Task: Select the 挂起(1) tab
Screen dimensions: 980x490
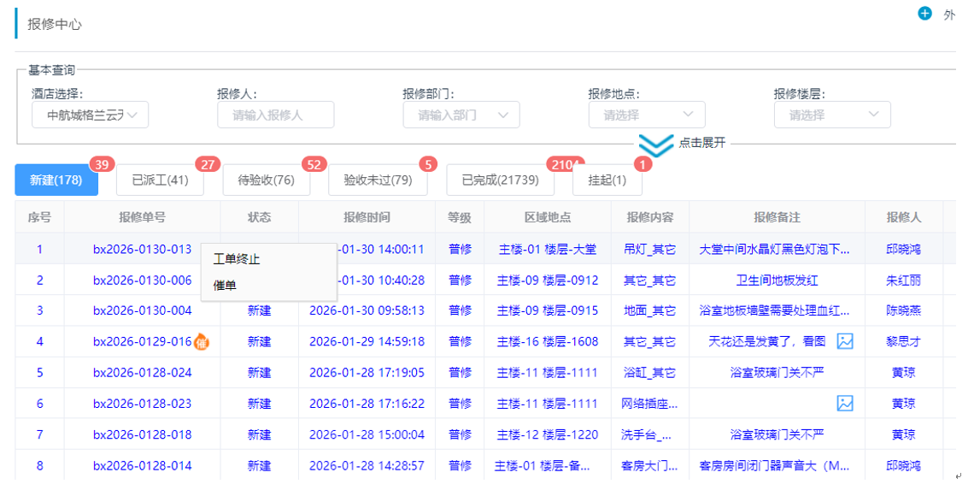Action: click(607, 180)
